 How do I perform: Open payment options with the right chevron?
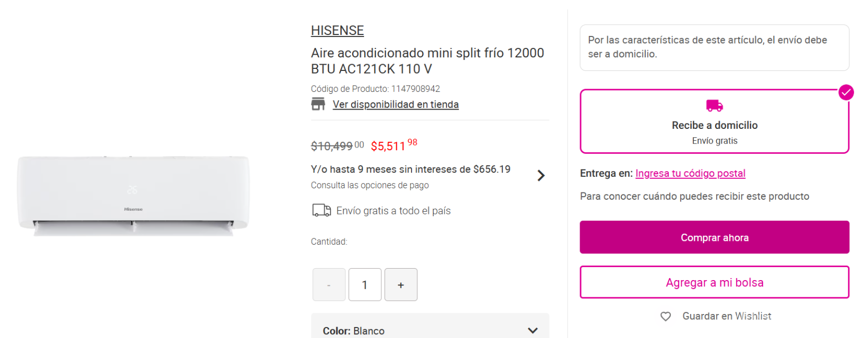pos(541,175)
